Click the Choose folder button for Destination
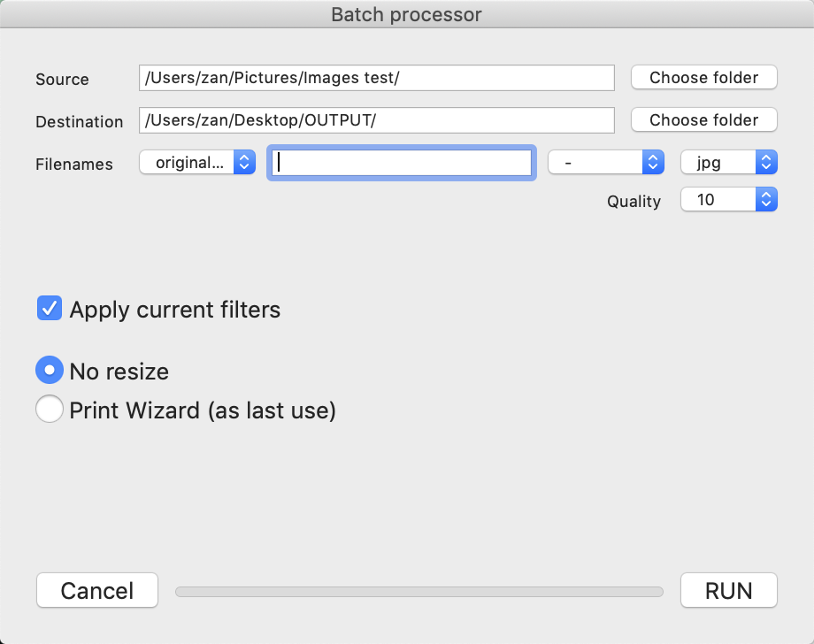Screen dimensions: 814x644 [703, 120]
